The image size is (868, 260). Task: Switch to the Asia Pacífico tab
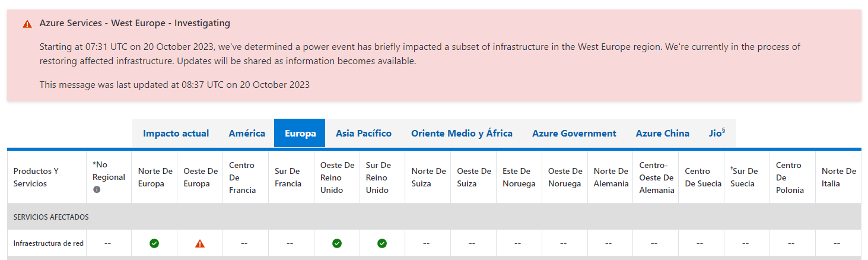point(364,133)
